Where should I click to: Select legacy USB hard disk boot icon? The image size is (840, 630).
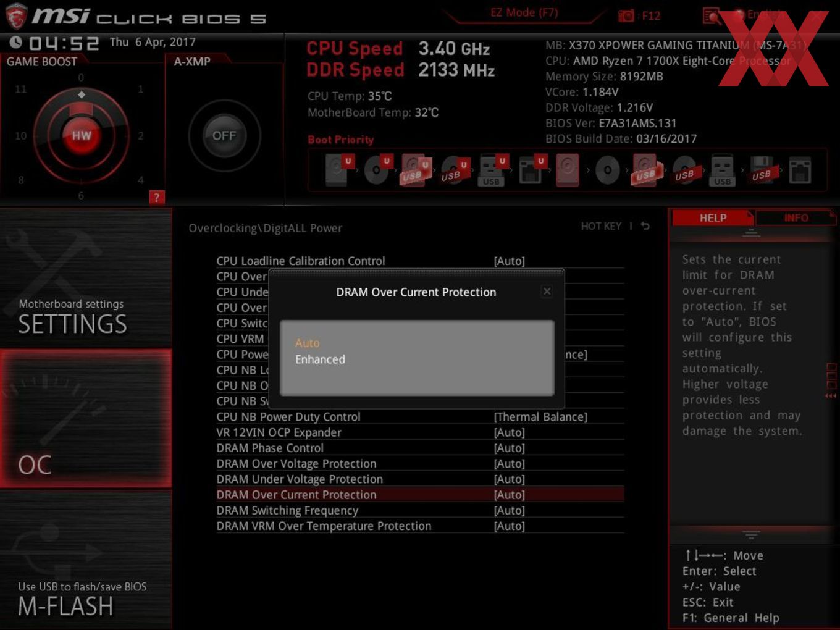(645, 170)
